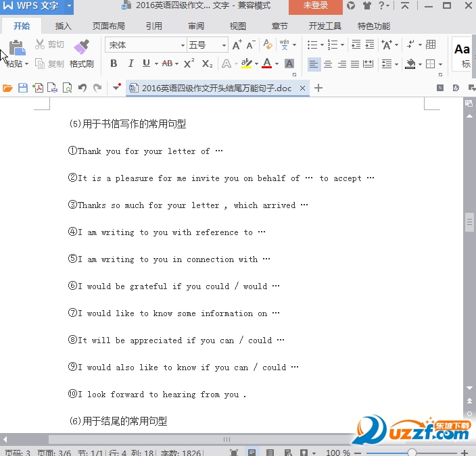Apply character shading A icon
The height and width of the screenshot is (456, 476).
(x=289, y=64)
